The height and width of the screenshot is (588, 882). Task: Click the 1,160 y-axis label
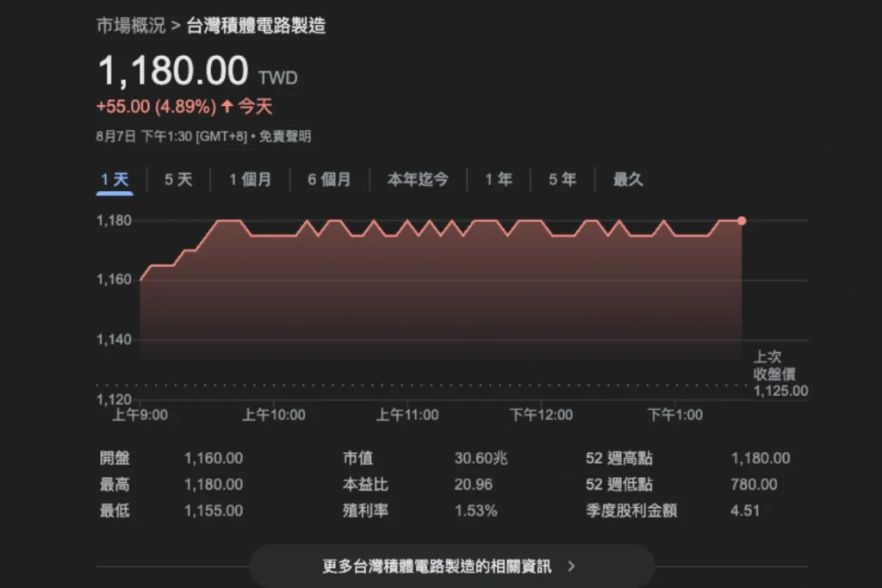115,280
